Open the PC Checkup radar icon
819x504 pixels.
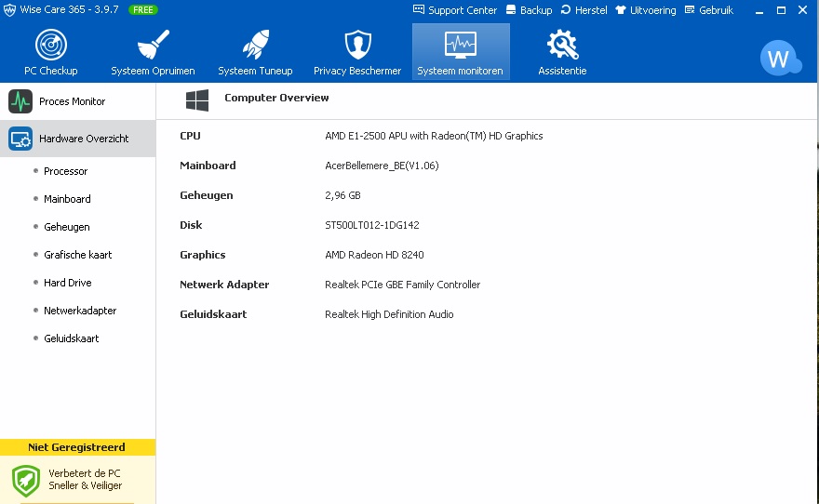(50, 45)
